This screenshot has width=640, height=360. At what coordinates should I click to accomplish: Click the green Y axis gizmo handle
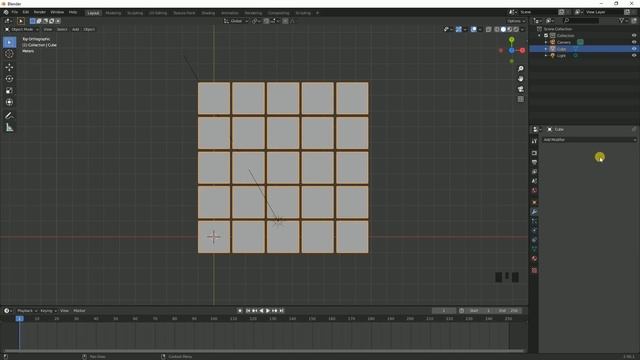[x=511, y=40]
